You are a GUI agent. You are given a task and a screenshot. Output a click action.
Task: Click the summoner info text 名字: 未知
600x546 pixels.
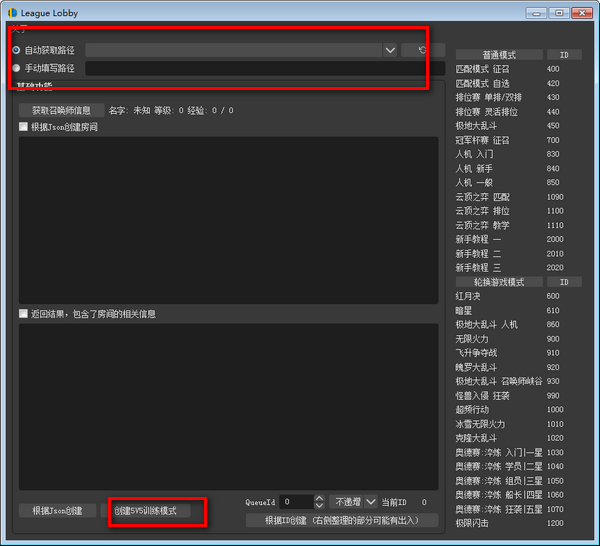coord(129,110)
